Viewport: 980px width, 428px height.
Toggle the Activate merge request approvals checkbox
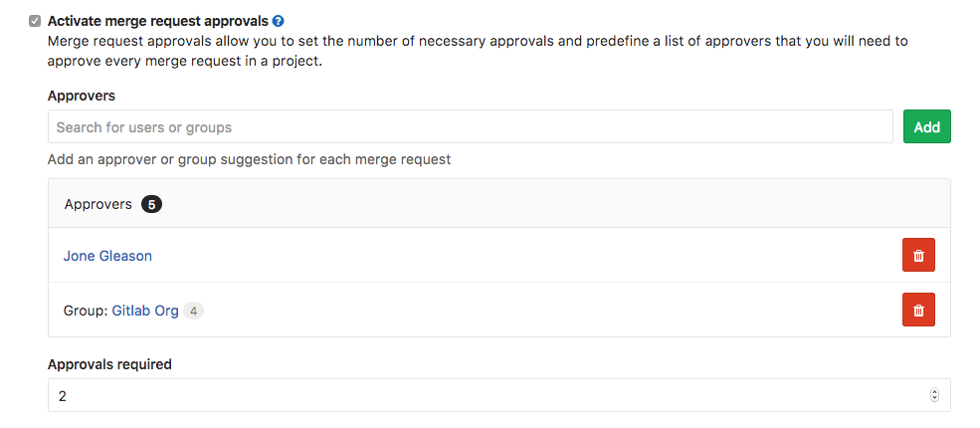click(36, 20)
